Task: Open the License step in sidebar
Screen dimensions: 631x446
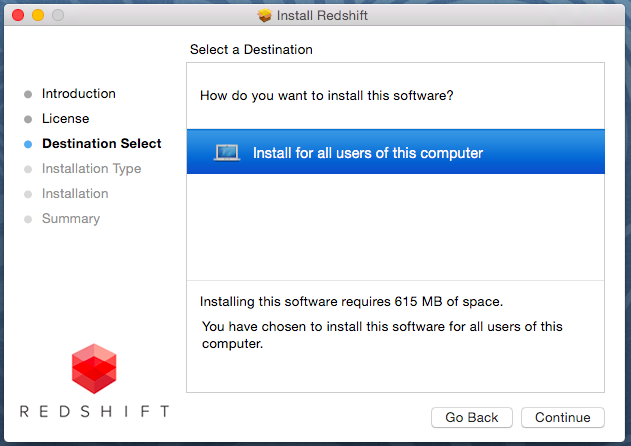Action: 66,118
